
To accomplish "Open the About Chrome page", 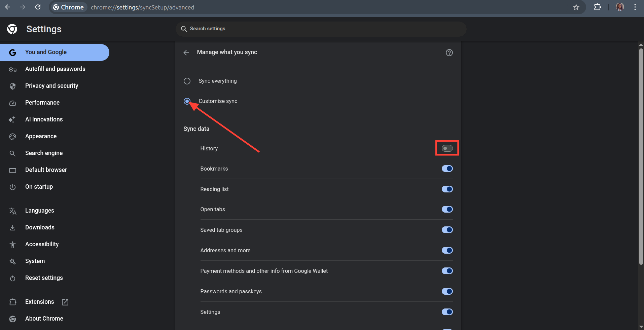I will [x=44, y=319].
